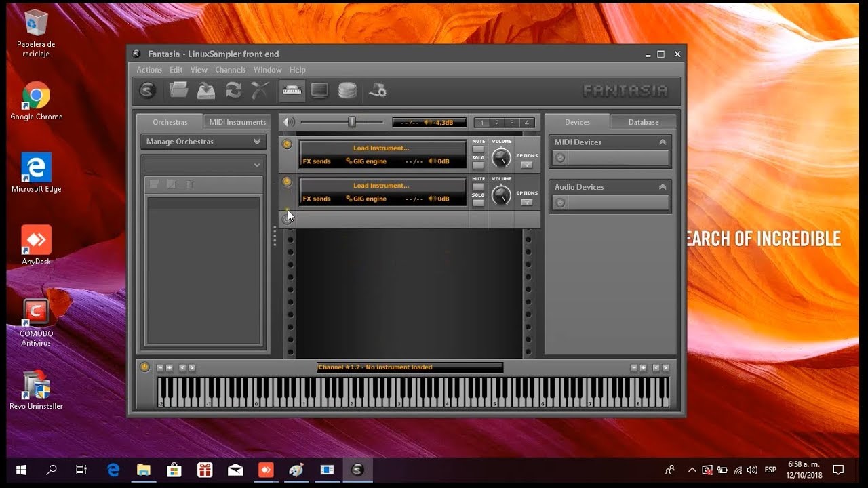Click left plus button on keyboard panel
This screenshot has height=488, width=868.
170,367
